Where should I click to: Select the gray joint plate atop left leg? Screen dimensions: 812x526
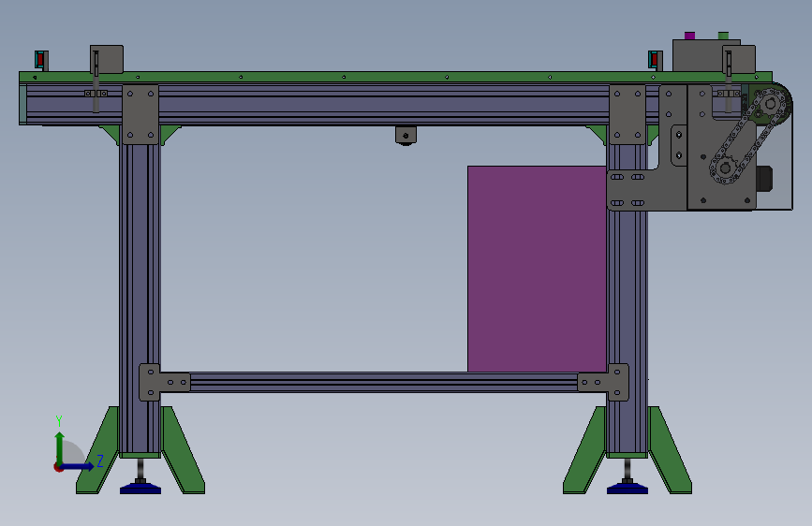pos(140,115)
